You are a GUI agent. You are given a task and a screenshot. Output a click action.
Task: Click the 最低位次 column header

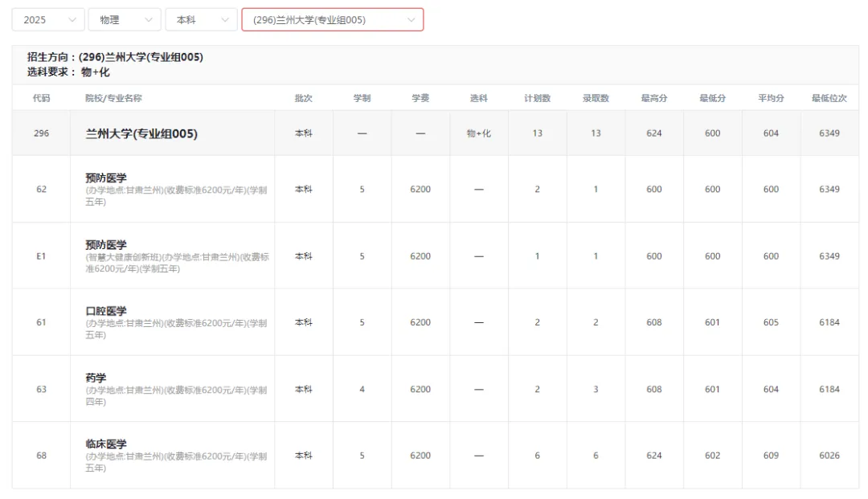829,98
